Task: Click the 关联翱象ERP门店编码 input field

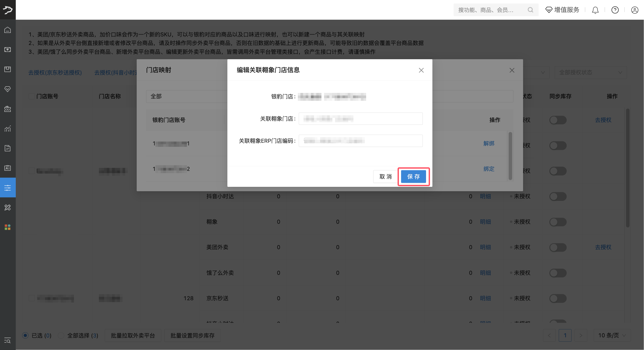Action: click(x=361, y=141)
